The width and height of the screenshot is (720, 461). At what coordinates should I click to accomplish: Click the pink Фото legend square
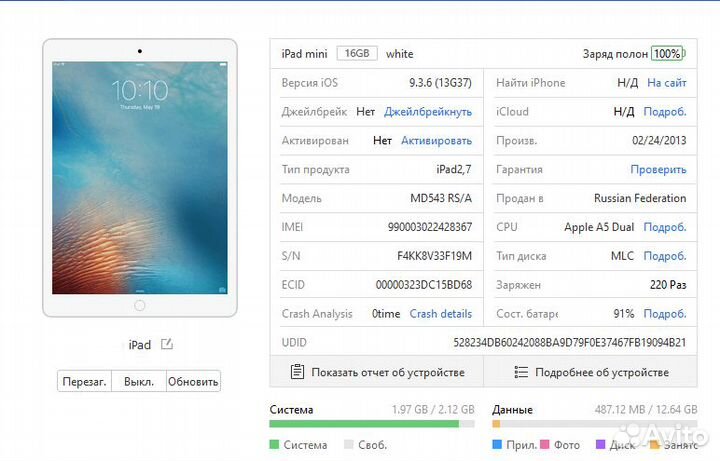pos(545,444)
